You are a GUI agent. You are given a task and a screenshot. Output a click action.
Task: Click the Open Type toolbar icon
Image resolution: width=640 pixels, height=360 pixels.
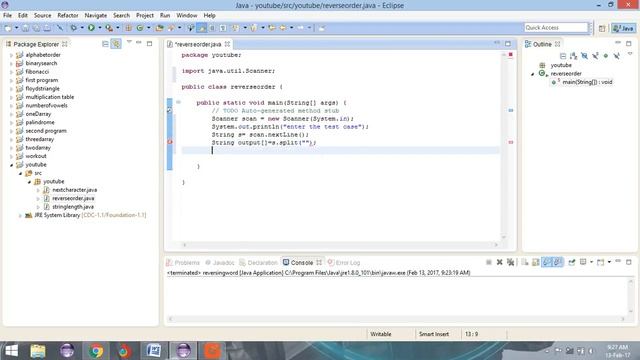tap(160, 28)
